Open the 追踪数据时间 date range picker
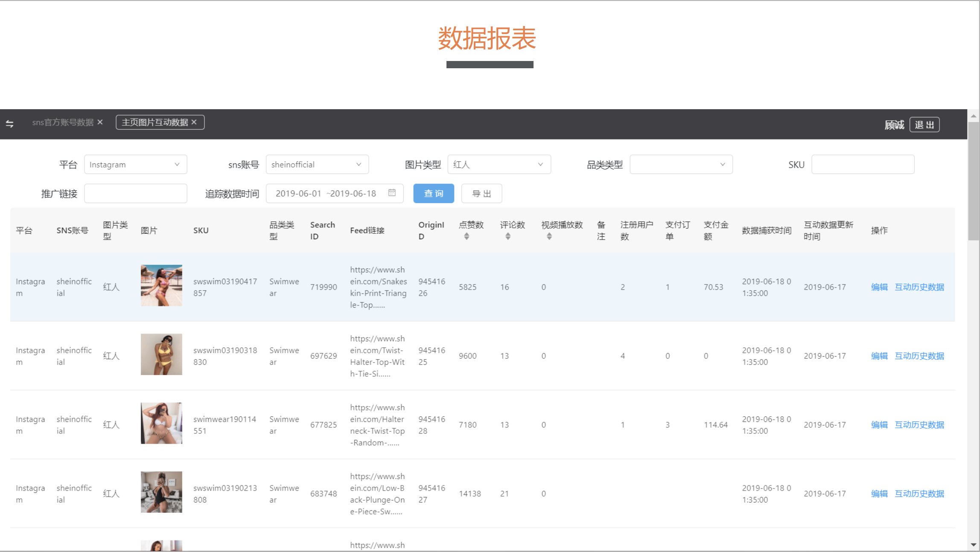This screenshot has height=552, width=980. (335, 194)
